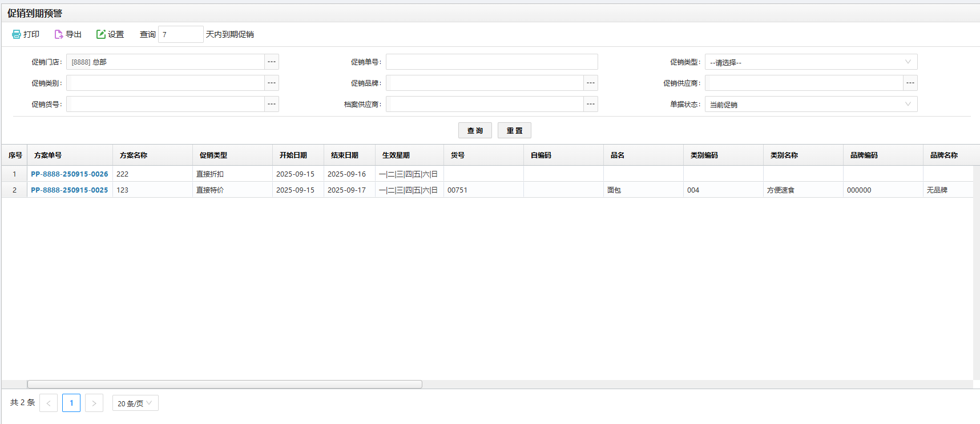Go to previous page arrow
980x424 pixels.
[x=49, y=403]
